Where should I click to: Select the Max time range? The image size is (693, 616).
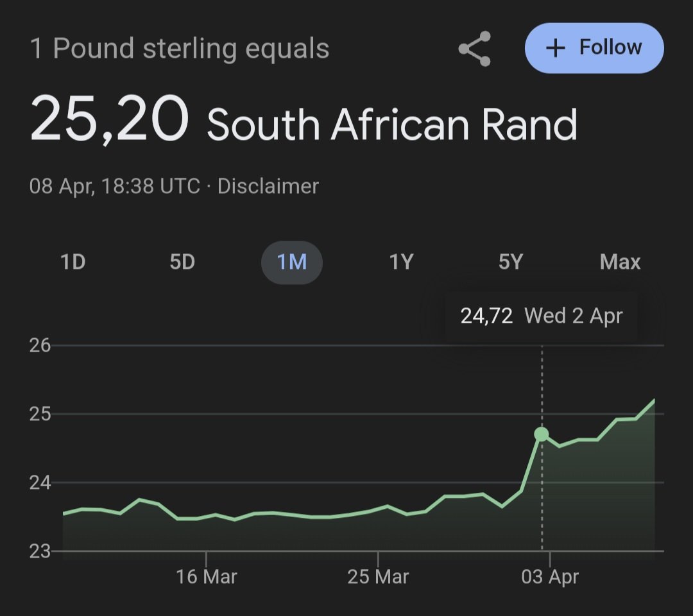pos(620,262)
